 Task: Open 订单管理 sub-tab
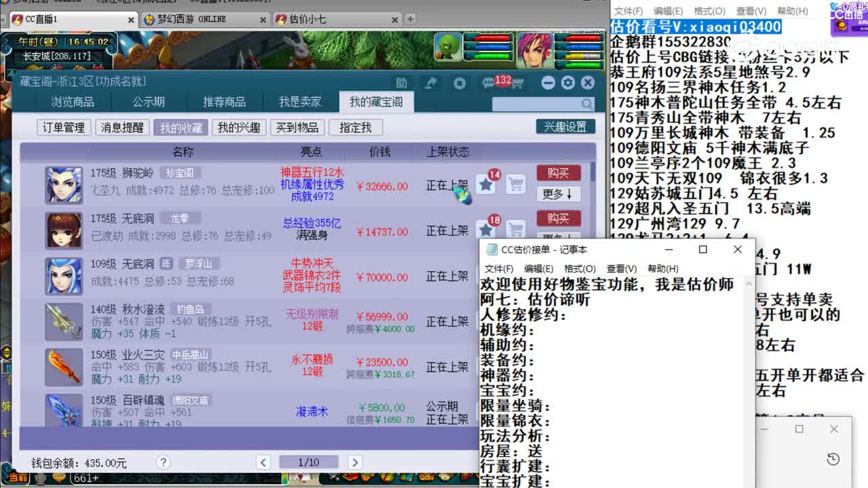click(x=64, y=127)
